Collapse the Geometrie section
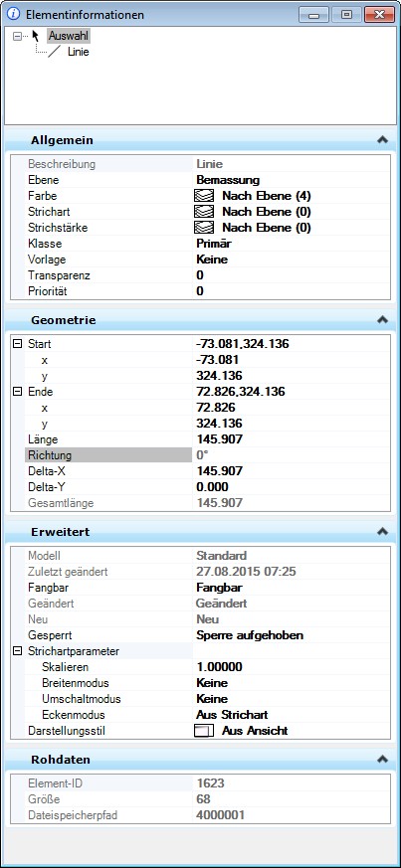401x868 pixels. (x=382, y=319)
